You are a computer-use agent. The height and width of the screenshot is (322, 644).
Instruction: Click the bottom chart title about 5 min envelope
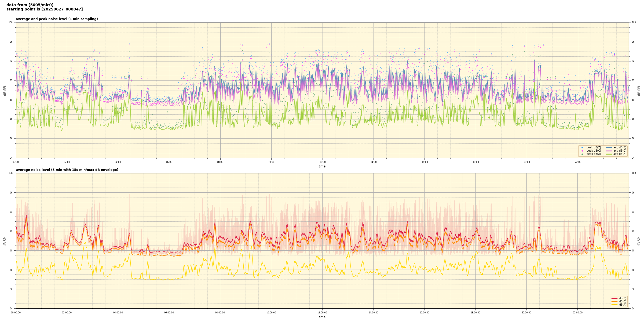point(67,170)
